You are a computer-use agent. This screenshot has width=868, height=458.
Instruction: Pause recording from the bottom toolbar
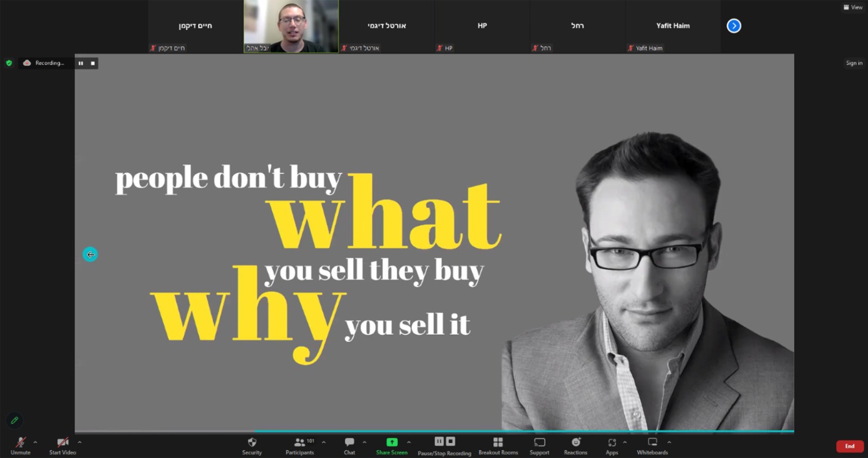(x=439, y=441)
